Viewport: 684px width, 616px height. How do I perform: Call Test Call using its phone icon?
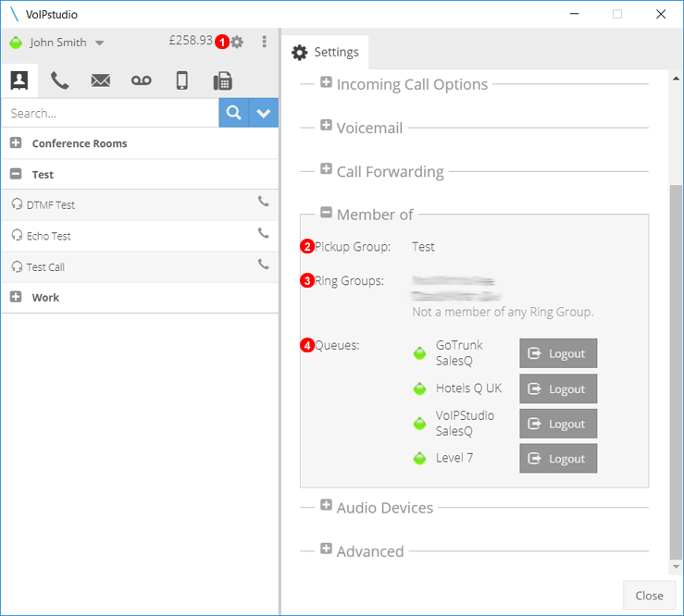pyautogui.click(x=263, y=265)
